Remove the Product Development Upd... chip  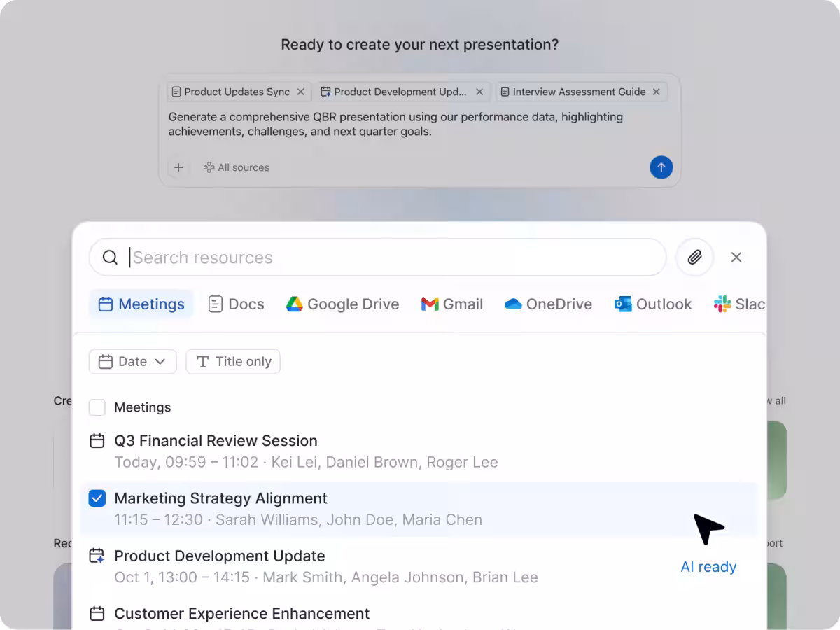479,92
